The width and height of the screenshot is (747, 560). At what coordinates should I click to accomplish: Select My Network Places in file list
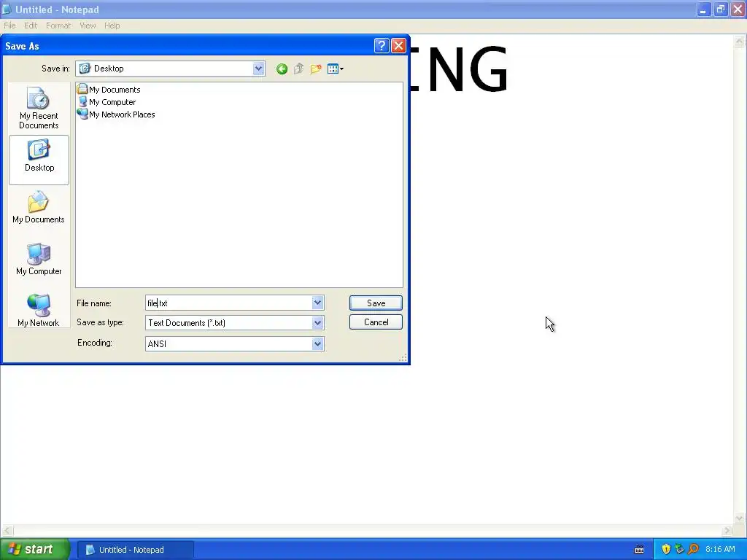pos(116,114)
